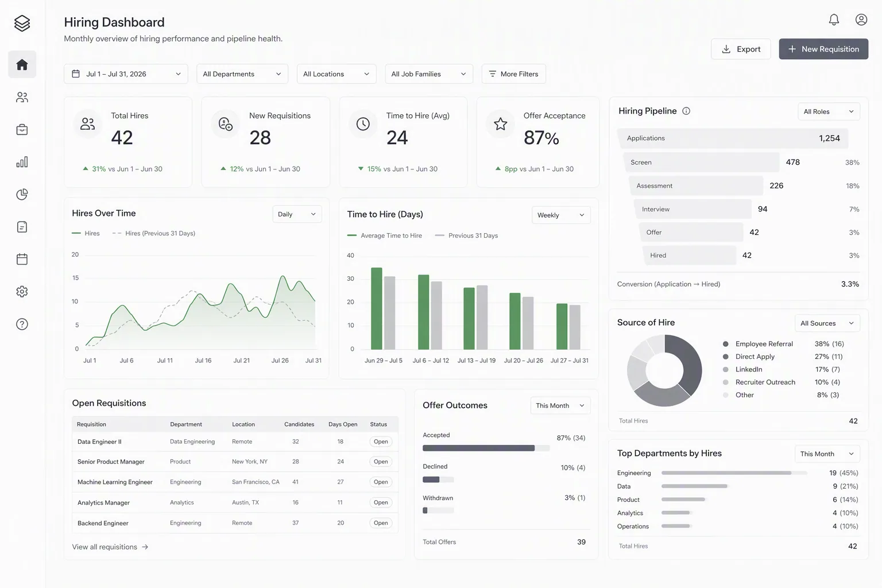Expand the All Job Families dropdown
The height and width of the screenshot is (588, 882).
point(429,74)
